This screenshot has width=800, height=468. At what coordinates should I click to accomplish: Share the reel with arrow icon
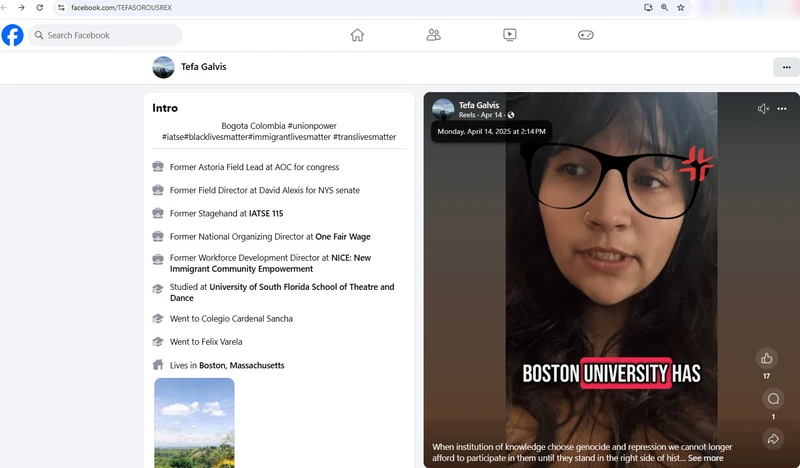(x=773, y=438)
